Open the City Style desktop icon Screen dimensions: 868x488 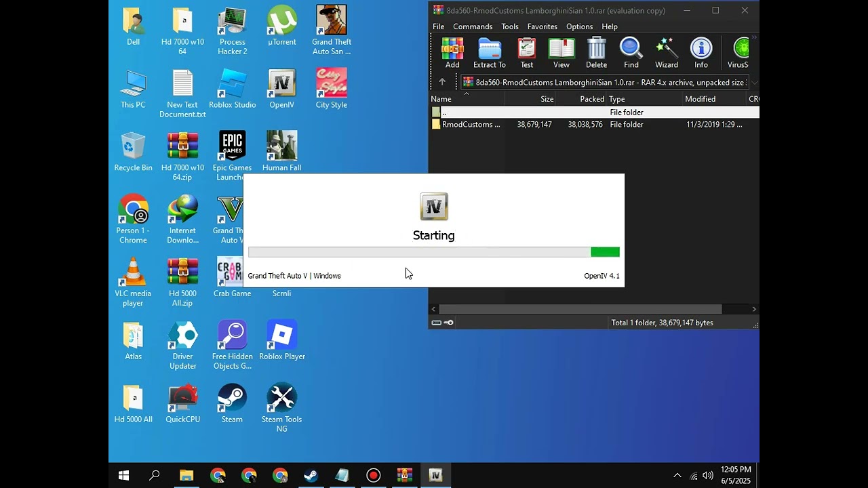click(332, 89)
